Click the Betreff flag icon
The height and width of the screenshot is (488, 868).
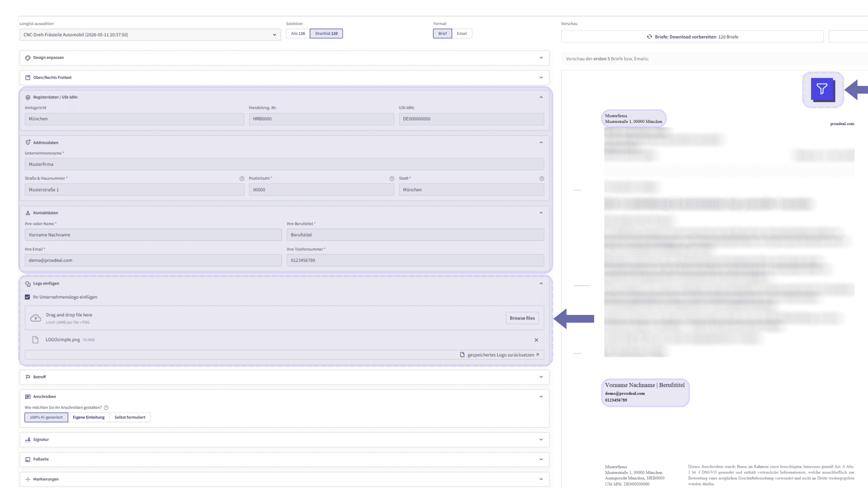coord(28,377)
